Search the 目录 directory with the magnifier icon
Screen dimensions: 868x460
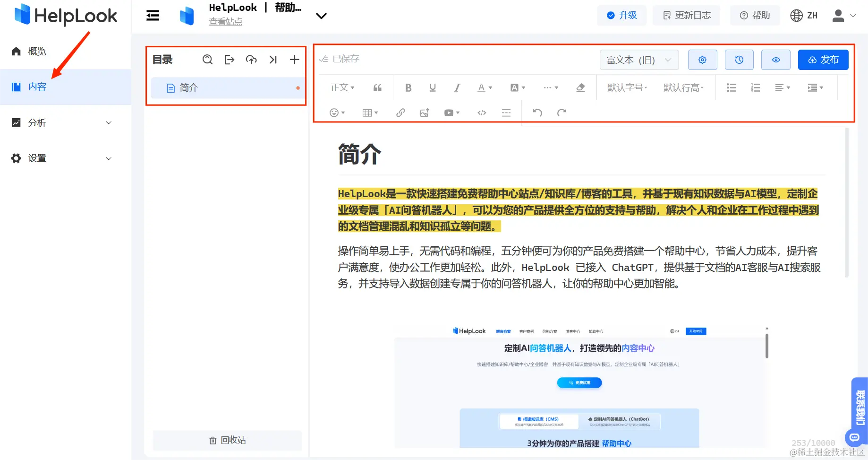pos(207,60)
